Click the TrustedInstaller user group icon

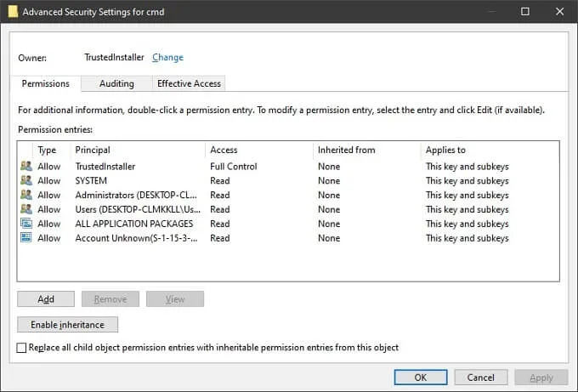(x=25, y=167)
